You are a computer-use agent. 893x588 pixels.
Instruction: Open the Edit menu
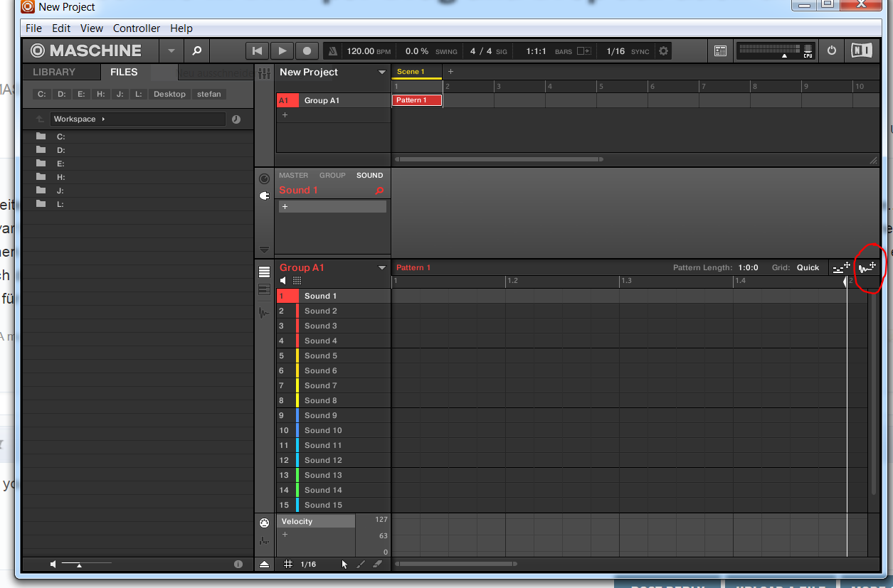point(61,28)
